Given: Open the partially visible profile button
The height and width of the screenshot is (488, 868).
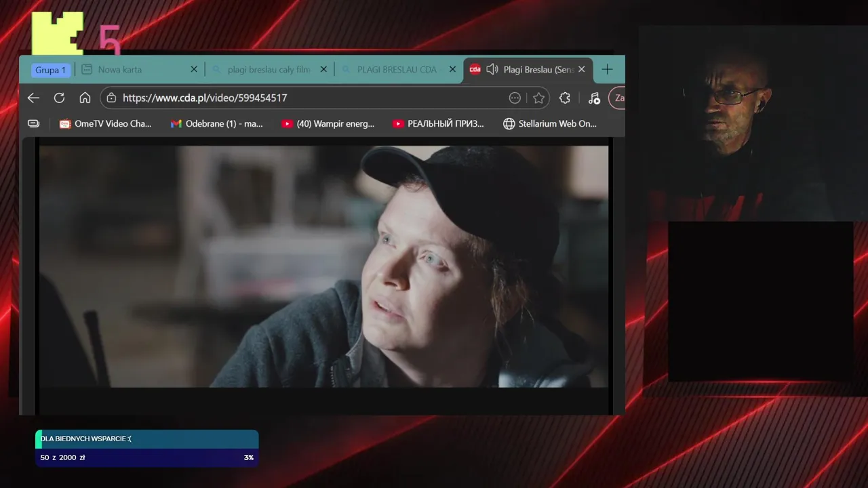Looking at the screenshot, I should point(618,98).
